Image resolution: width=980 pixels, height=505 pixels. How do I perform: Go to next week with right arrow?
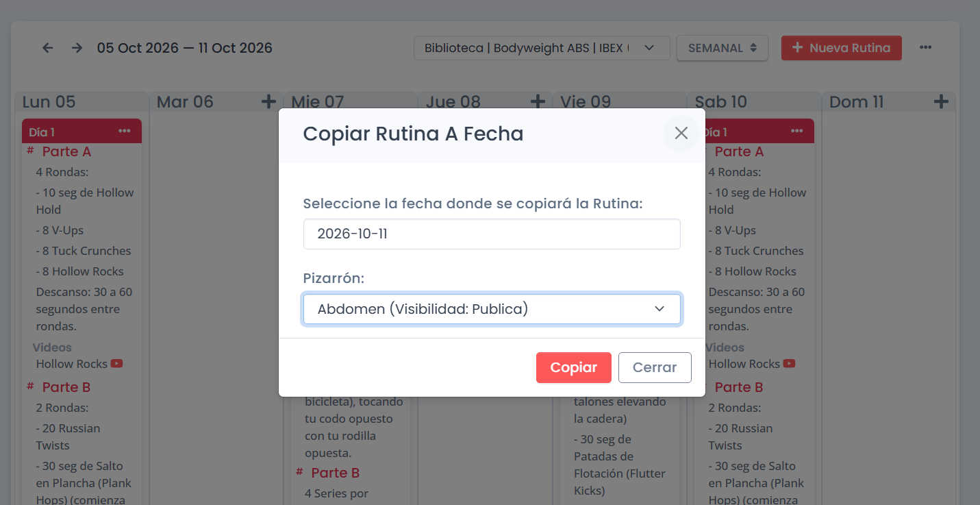[77, 48]
